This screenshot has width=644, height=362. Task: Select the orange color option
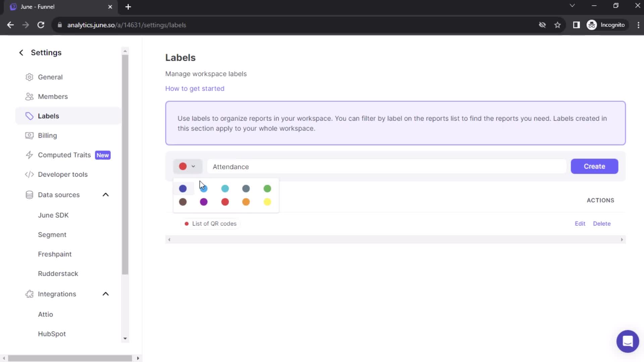[x=247, y=202]
